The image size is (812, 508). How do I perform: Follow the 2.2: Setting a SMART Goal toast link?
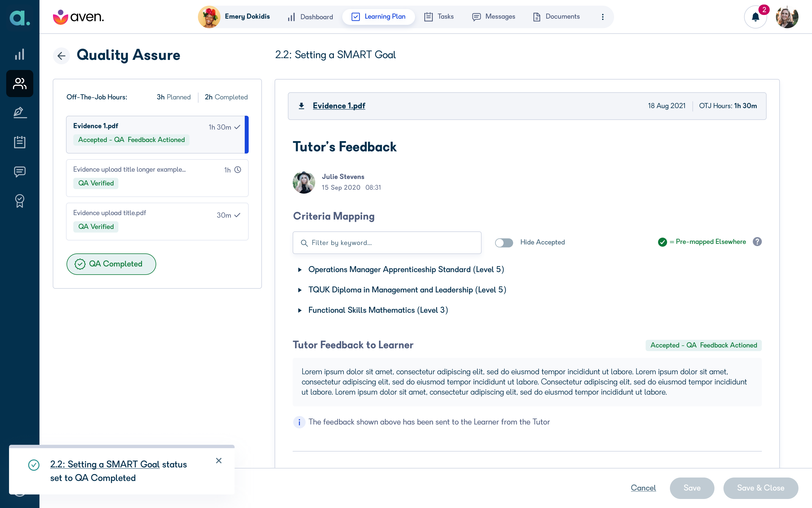pyautogui.click(x=105, y=464)
